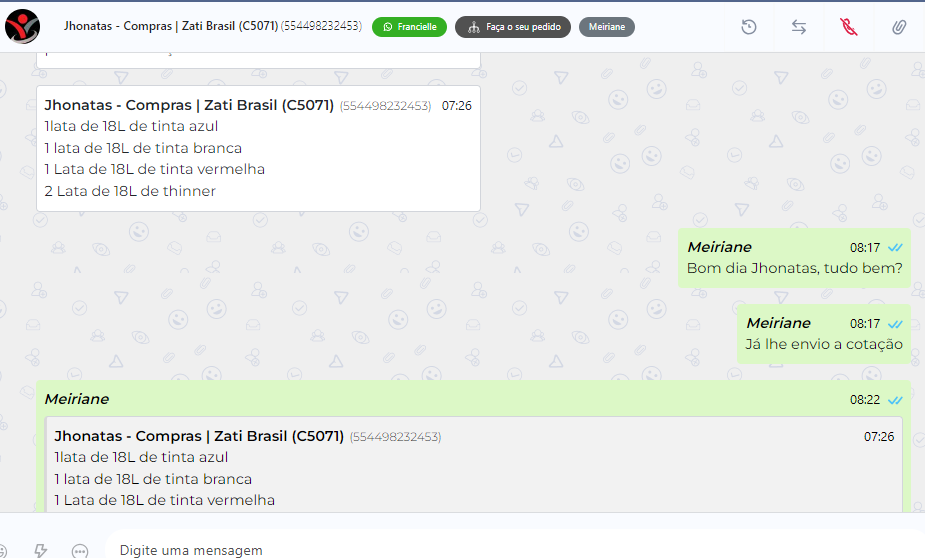
Task: Open the quoted message inside 08:22 reply
Action: coord(474,466)
